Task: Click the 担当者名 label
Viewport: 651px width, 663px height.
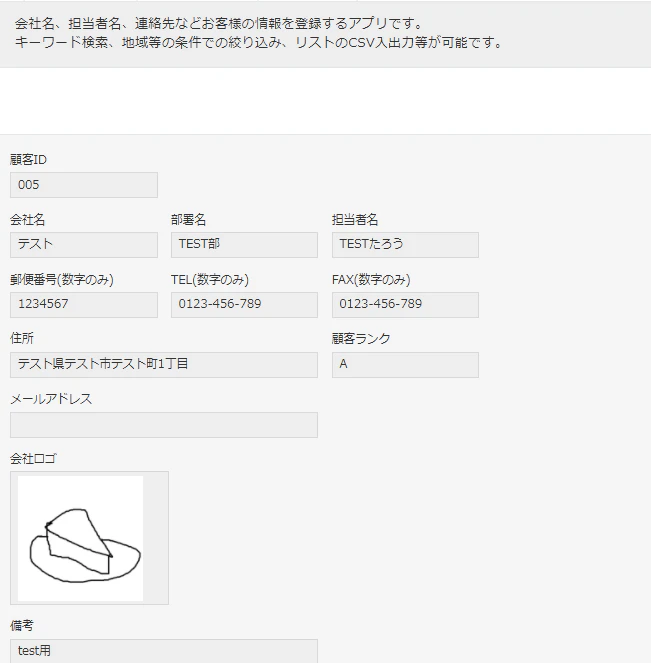Action: 355,220
